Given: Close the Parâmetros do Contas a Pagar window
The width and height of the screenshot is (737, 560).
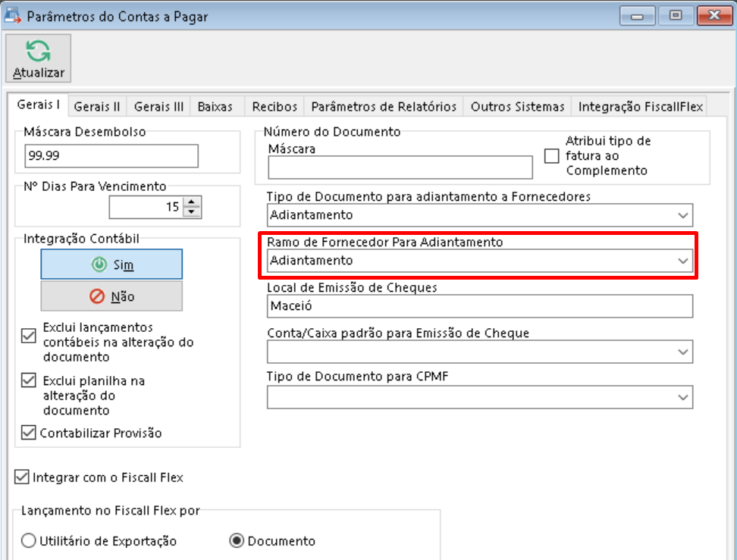Looking at the screenshot, I should (714, 15).
